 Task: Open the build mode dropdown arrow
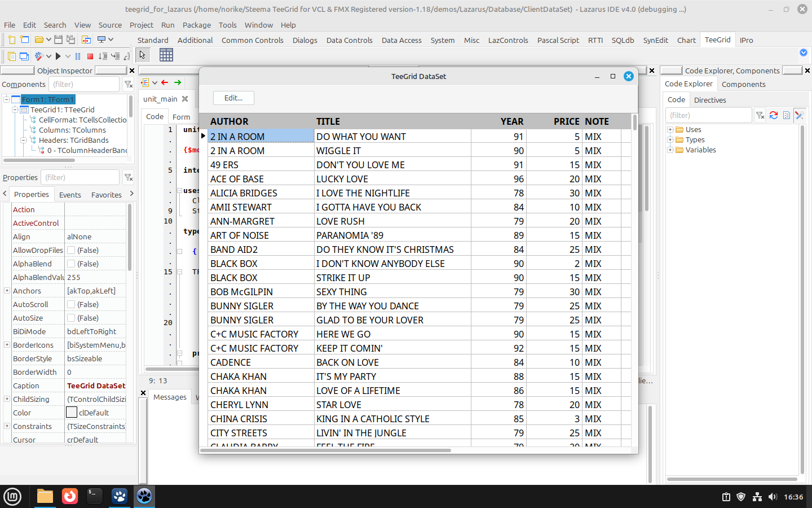click(48, 56)
